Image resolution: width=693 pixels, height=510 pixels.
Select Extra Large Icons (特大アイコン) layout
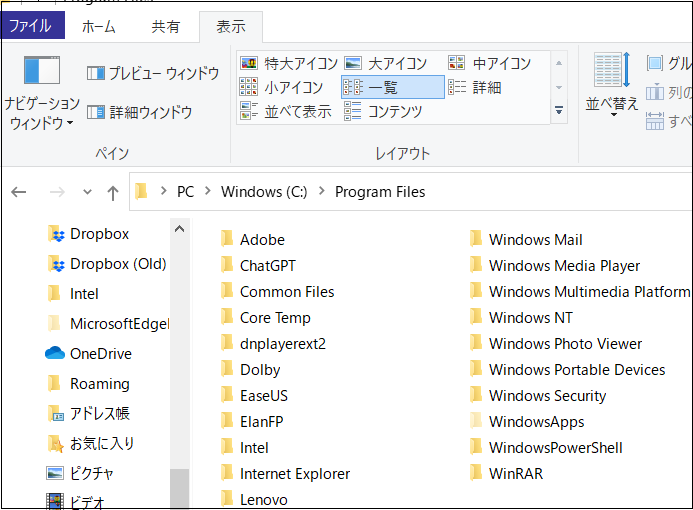286,63
